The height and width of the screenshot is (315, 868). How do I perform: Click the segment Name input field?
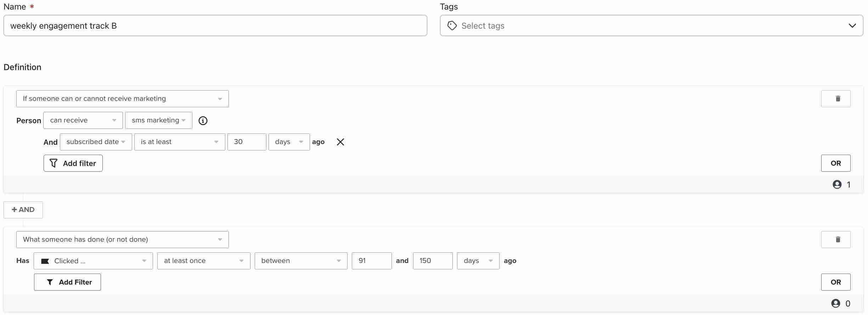(x=215, y=26)
